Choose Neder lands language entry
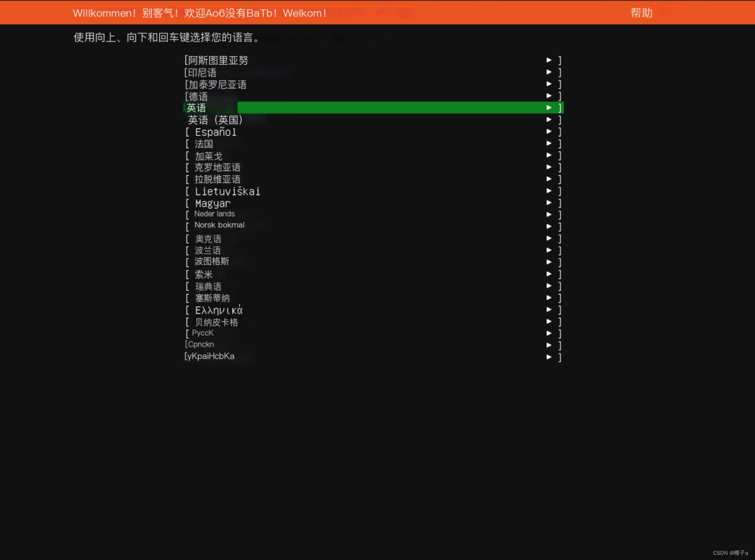Viewport: 755px width, 560px height. click(373, 214)
